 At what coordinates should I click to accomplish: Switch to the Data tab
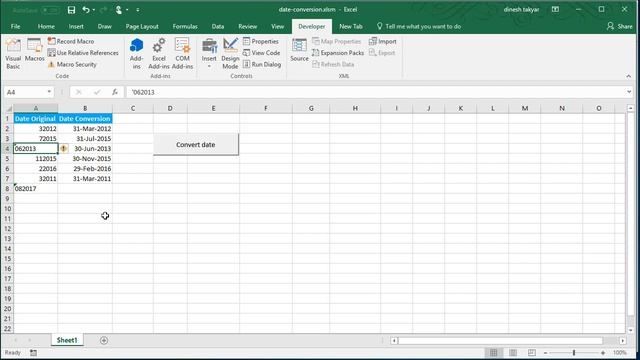pyautogui.click(x=218, y=26)
